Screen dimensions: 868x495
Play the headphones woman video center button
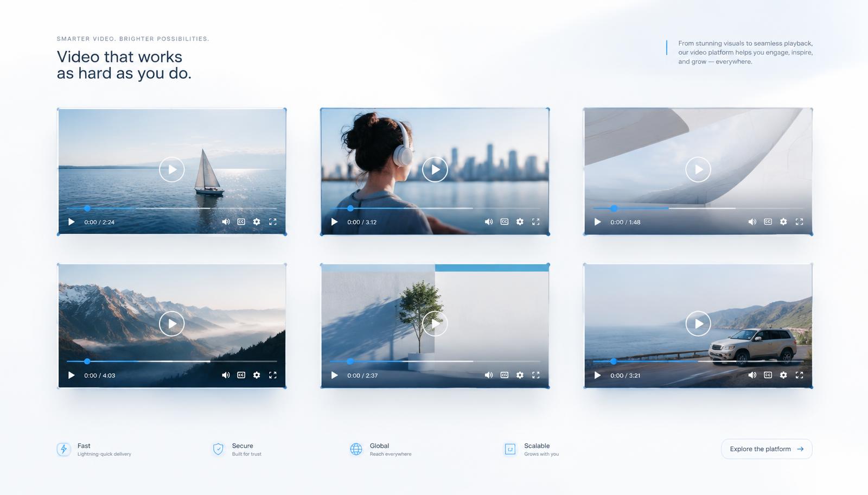[x=435, y=169]
